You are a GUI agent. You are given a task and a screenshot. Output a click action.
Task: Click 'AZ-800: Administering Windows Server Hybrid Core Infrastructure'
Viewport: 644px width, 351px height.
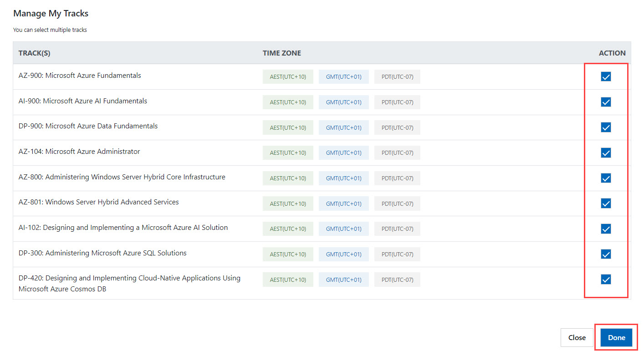[122, 177]
